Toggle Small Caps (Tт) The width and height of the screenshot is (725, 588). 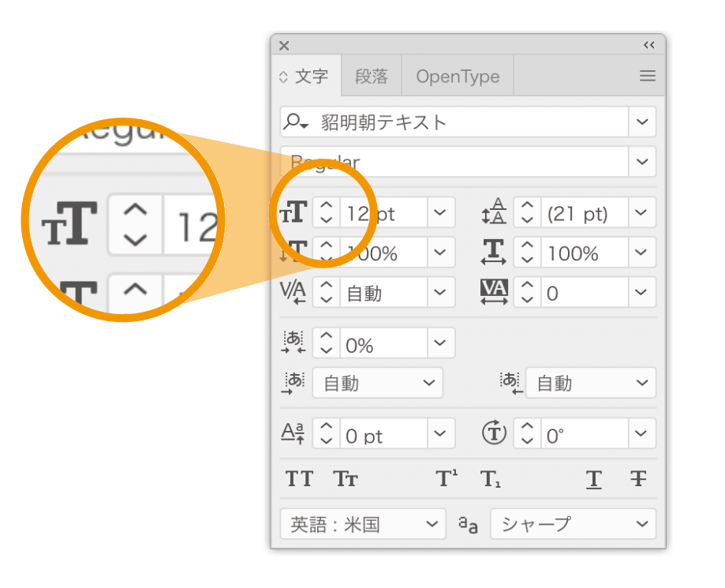click(346, 479)
